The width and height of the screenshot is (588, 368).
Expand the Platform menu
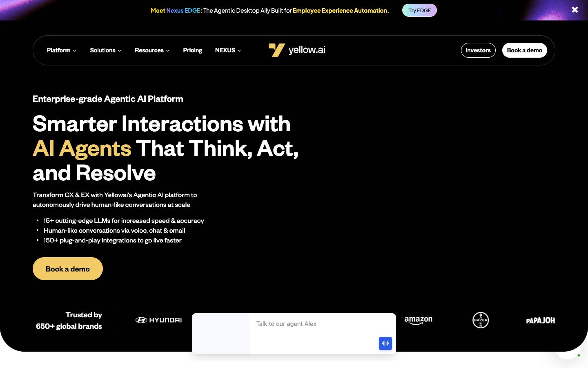click(62, 50)
